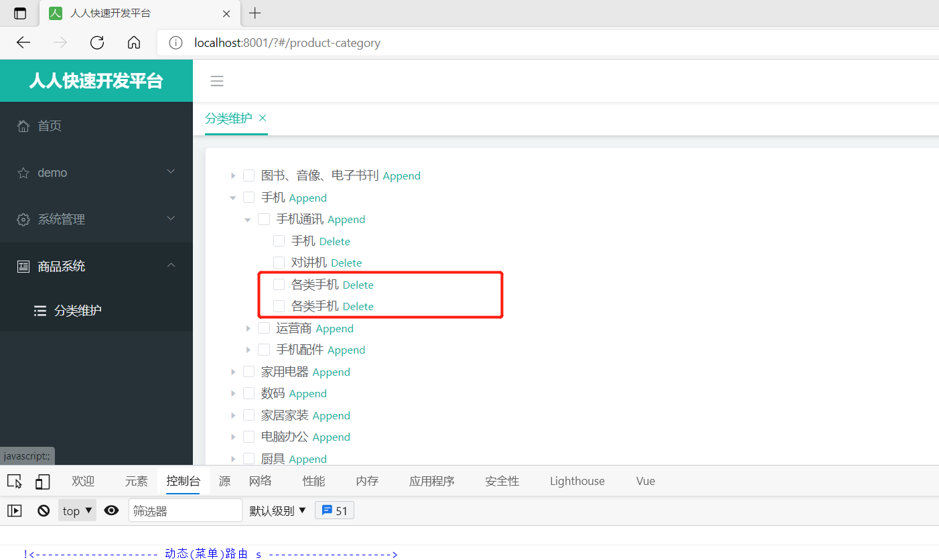Open tab actions menu icon

coord(20,13)
